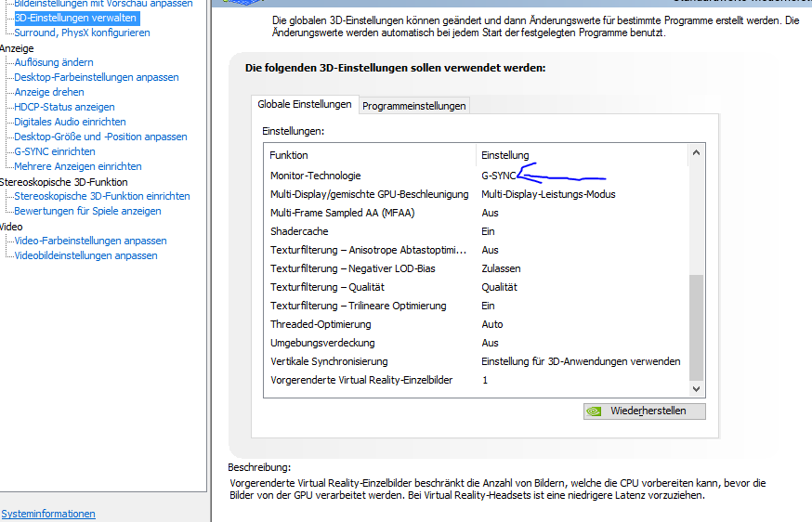The width and height of the screenshot is (812, 522).
Task: Open the Qualität setting value
Action: [499, 288]
